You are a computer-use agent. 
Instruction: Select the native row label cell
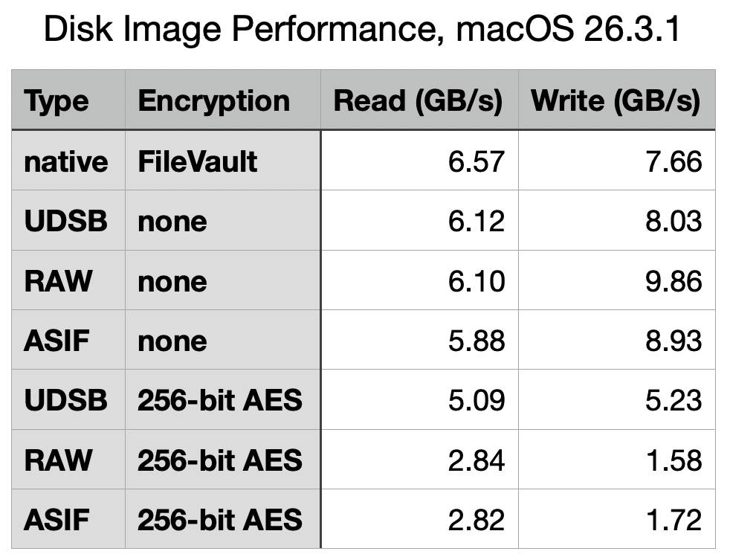pos(66,161)
